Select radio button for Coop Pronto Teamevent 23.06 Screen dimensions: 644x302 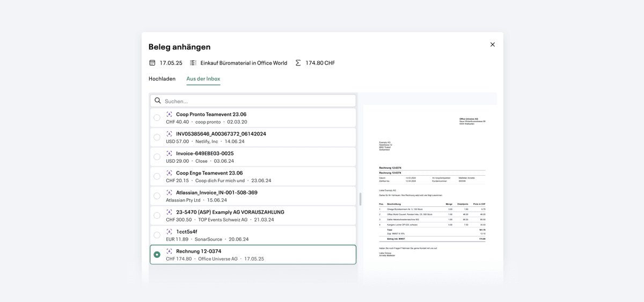pos(157,118)
